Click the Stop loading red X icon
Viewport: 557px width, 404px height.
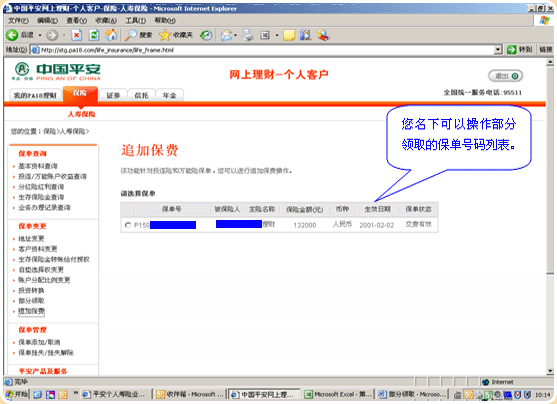76,35
